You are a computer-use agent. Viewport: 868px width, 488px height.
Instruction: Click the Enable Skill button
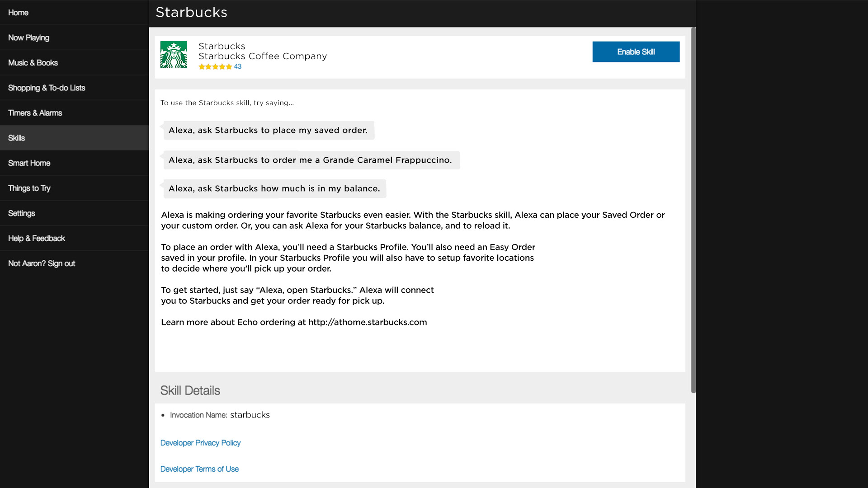(636, 52)
